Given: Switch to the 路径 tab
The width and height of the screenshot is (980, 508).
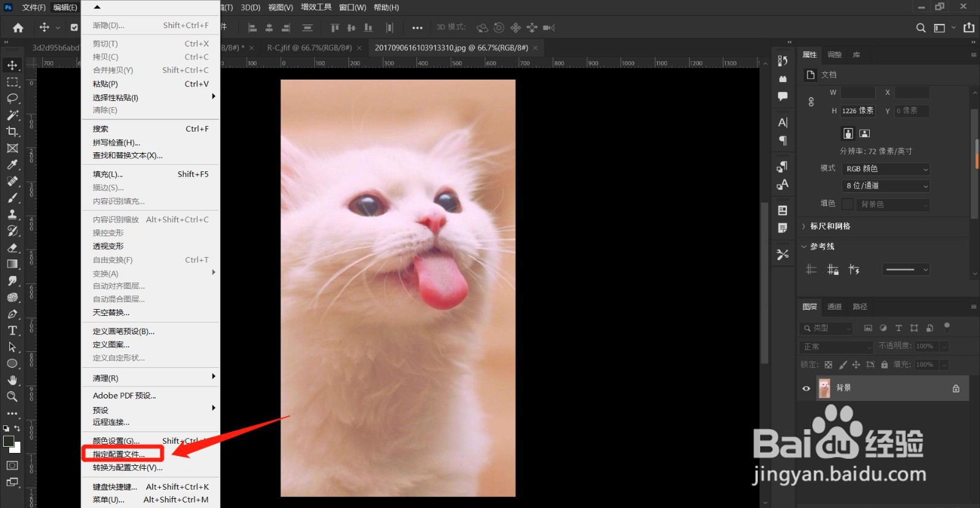Looking at the screenshot, I should pos(860,307).
